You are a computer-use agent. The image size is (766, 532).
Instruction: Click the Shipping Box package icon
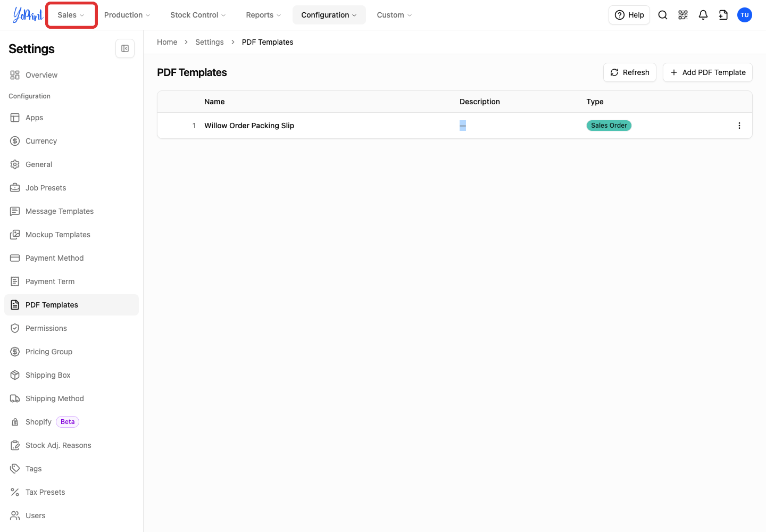(x=15, y=375)
